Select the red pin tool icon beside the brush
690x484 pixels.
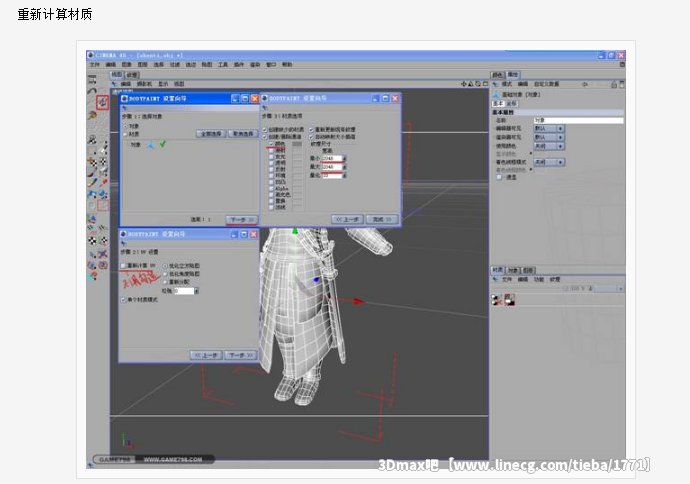(x=103, y=182)
